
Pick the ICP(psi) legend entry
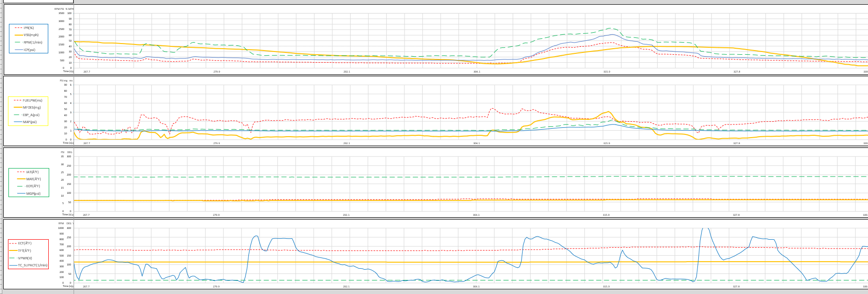pos(30,49)
